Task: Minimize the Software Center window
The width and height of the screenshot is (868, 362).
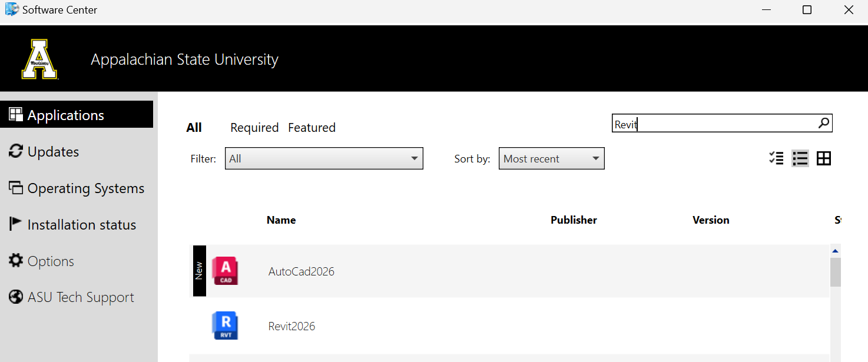Action: pyautogui.click(x=766, y=10)
